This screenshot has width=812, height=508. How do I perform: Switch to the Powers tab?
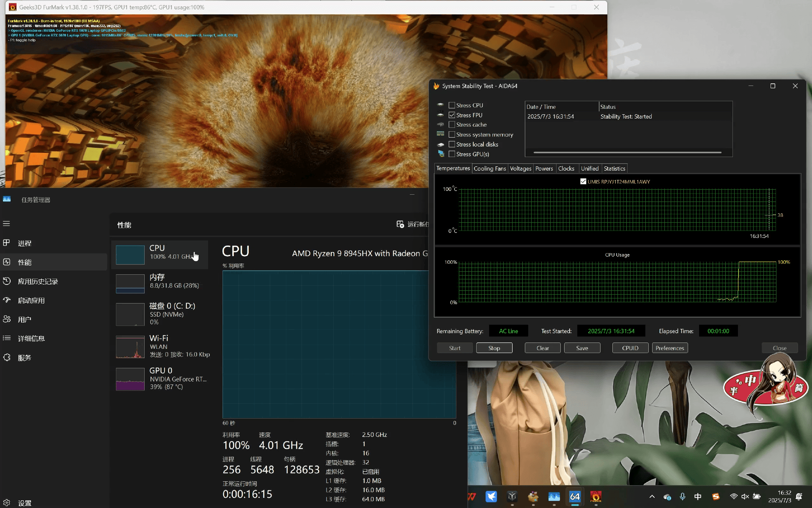(x=544, y=168)
